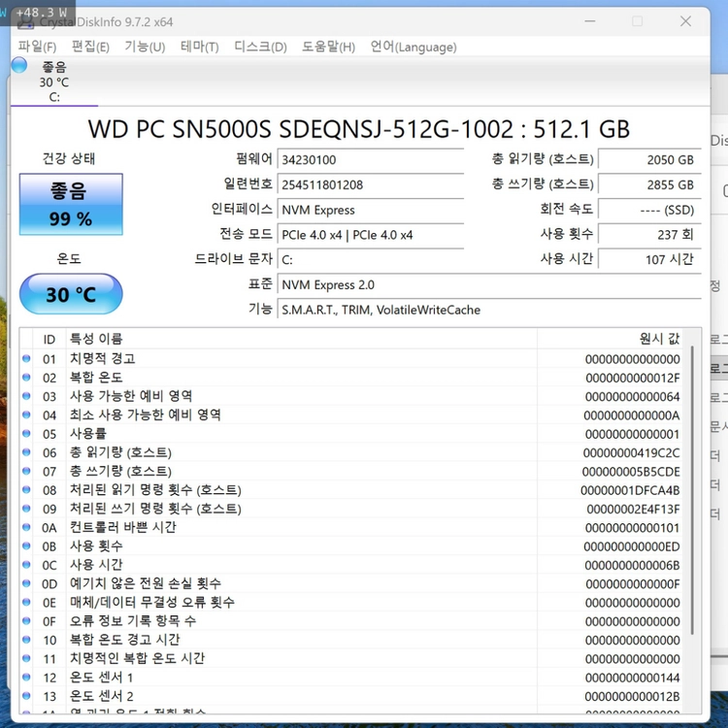Click the interface field NVM Express
728x728 pixels.
point(371,210)
